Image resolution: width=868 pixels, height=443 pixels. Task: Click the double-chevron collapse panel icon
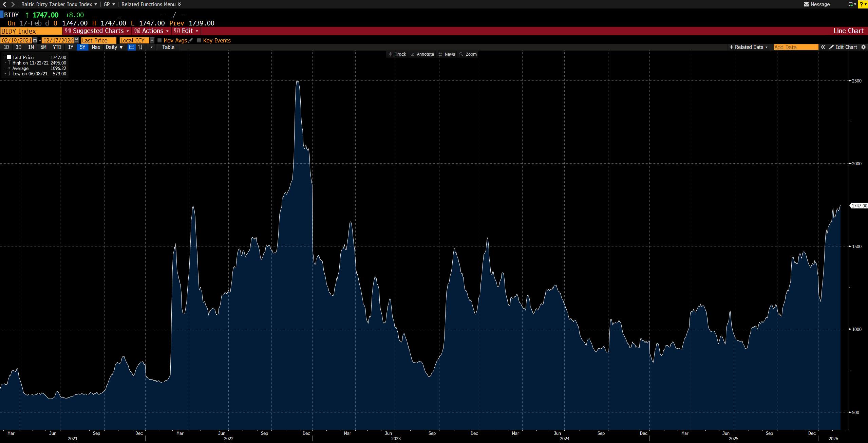pos(823,47)
